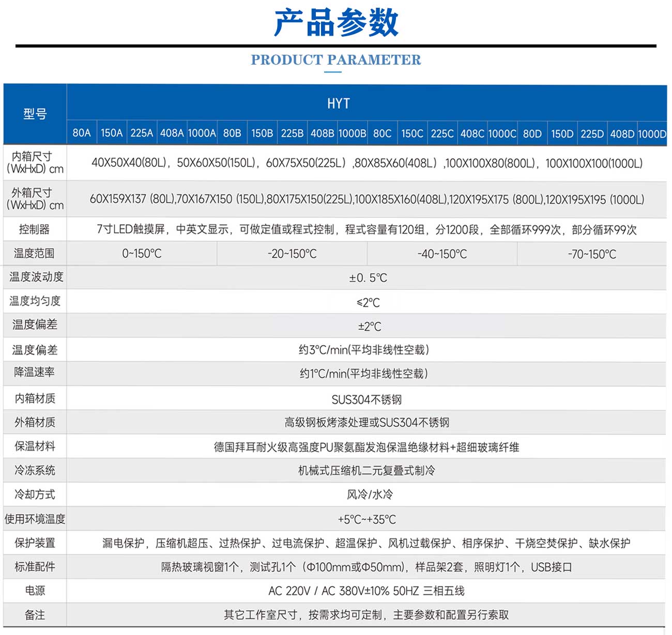Select the -40~150°C temperature range cell
672x635 pixels.
442,254
